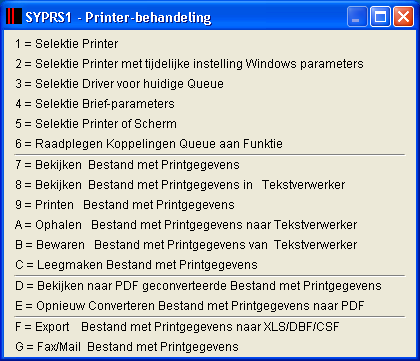
Task: Select Opnieuw Converteren naar PDF option
Action: pyautogui.click(x=190, y=306)
